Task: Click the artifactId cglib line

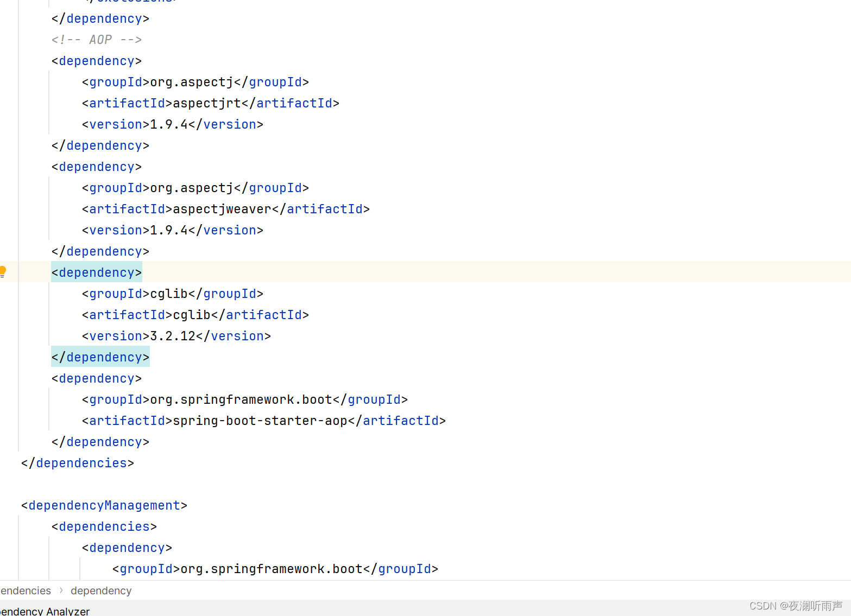Action: [x=196, y=315]
